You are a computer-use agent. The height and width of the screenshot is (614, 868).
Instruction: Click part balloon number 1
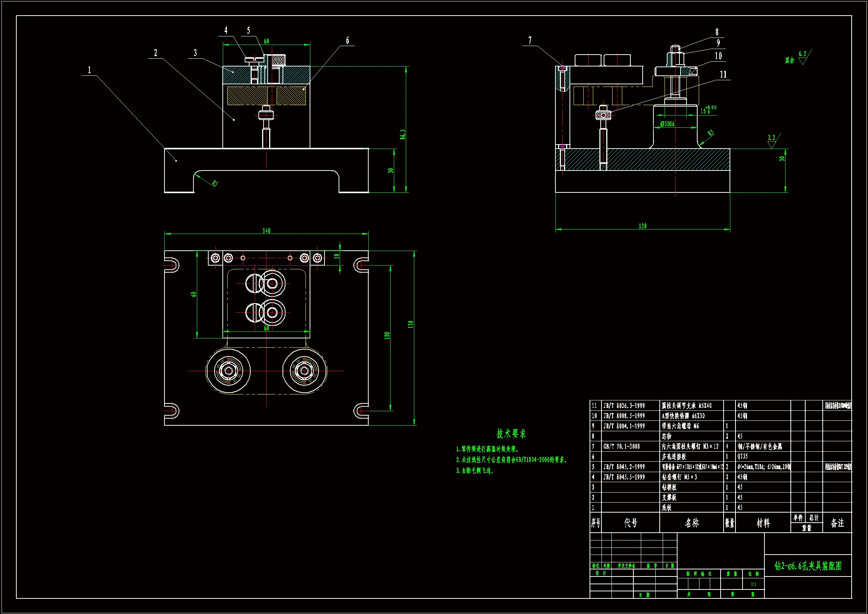[89, 70]
